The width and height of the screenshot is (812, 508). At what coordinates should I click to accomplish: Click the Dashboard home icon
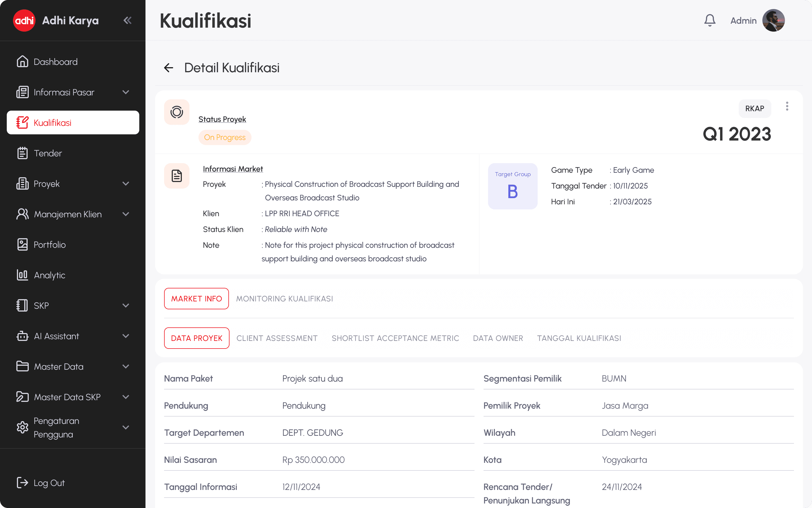coord(23,62)
